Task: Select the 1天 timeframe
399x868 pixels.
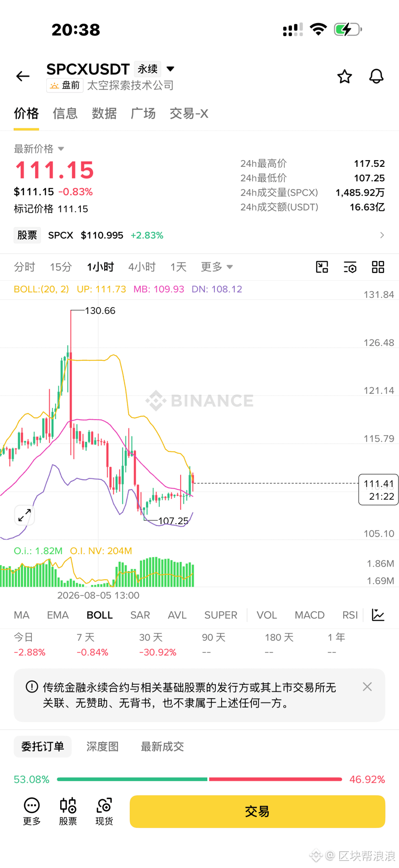Action: click(178, 267)
